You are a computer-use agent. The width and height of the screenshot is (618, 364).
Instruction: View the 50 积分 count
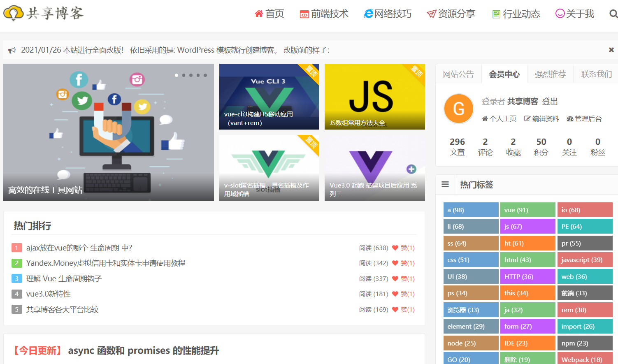[541, 147]
